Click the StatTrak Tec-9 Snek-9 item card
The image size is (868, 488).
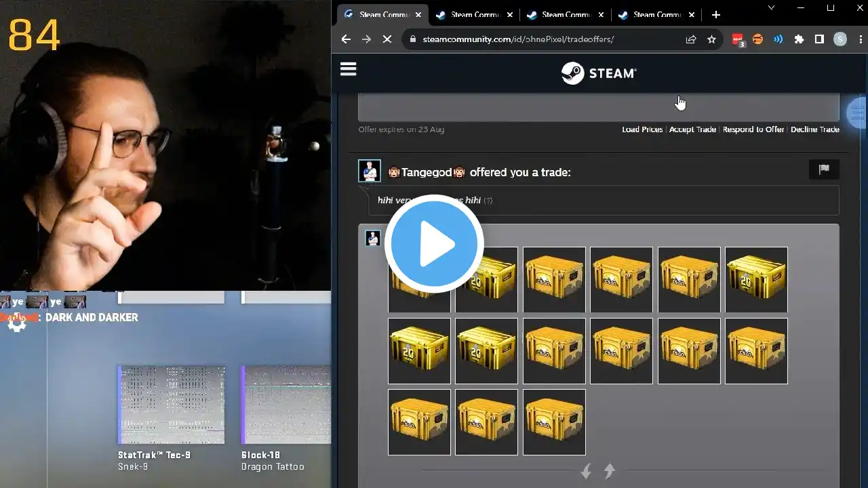(x=171, y=418)
